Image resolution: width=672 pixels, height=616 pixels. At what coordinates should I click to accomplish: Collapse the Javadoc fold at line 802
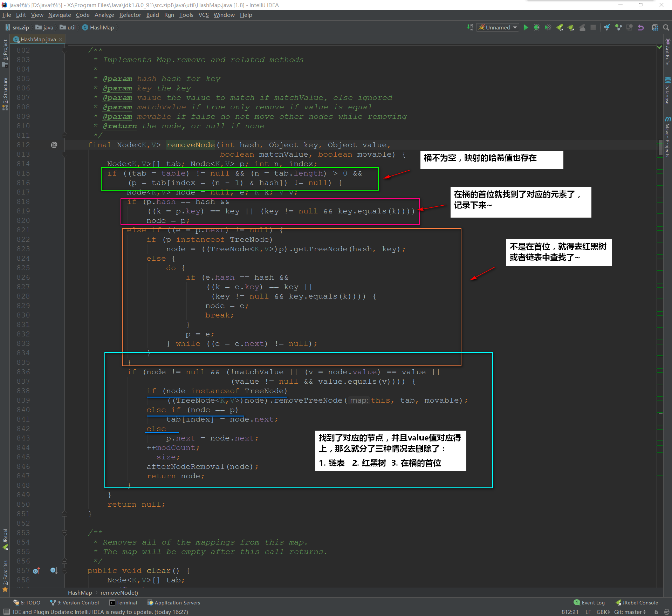tap(64, 50)
